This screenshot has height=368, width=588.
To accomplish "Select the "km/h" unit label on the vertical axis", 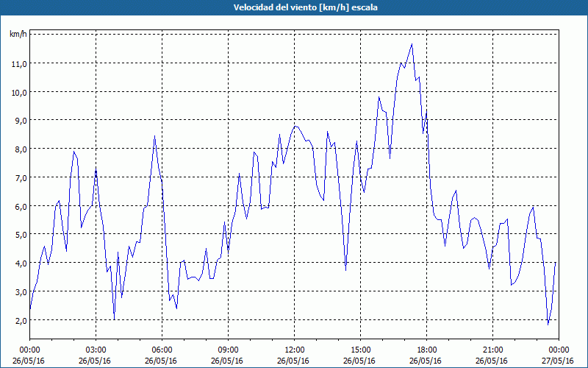I will click(18, 34).
